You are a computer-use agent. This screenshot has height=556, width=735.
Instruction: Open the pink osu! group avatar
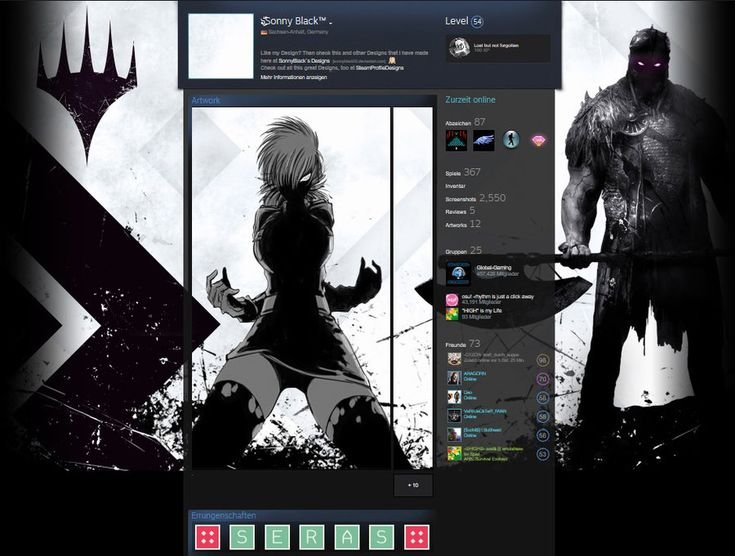(452, 300)
